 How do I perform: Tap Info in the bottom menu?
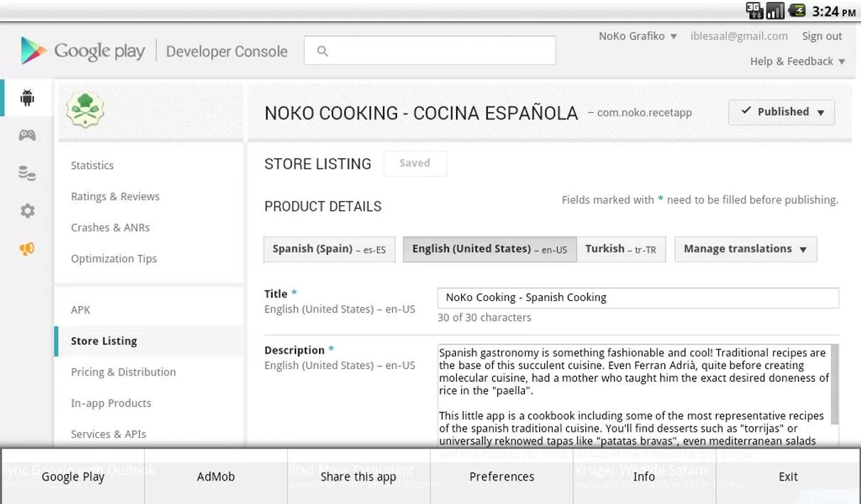coord(644,476)
